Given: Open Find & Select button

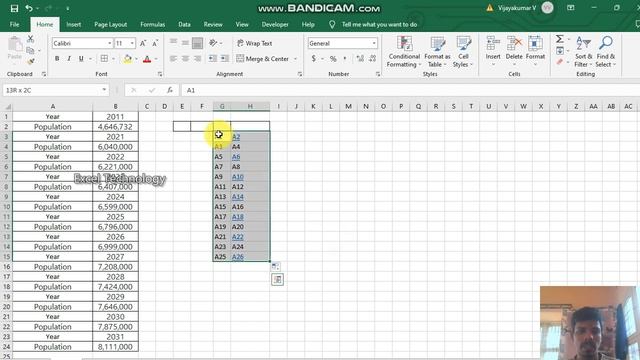Looking at the screenshot, I should 606,52.
